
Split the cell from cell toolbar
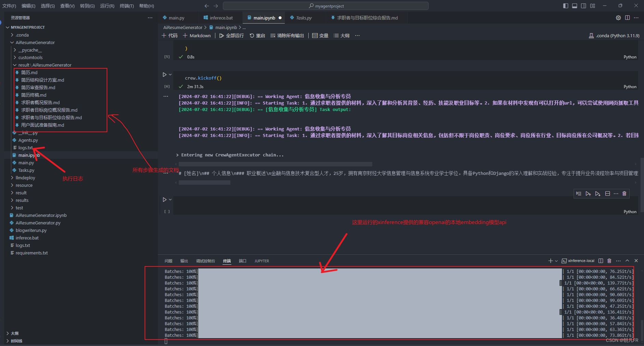coord(607,194)
